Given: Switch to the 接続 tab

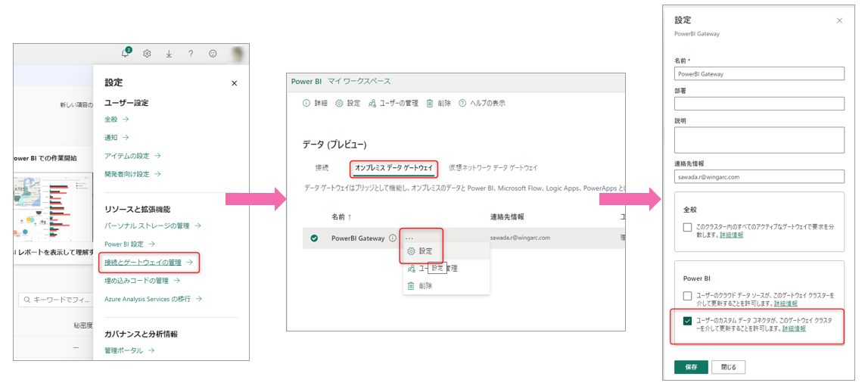Looking at the screenshot, I should 322,167.
